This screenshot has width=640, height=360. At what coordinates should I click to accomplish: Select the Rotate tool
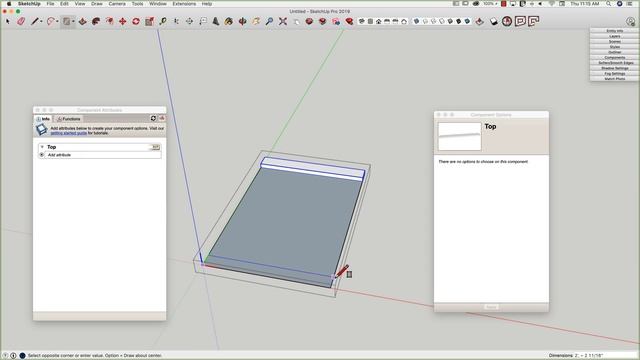click(x=136, y=21)
